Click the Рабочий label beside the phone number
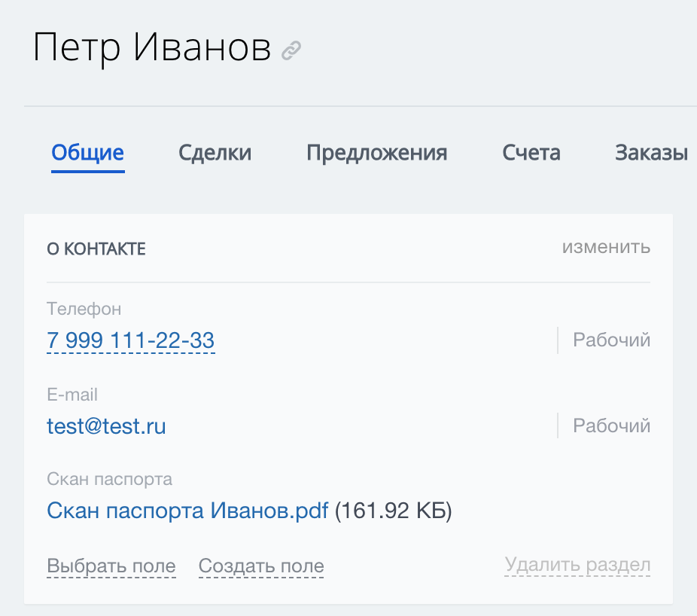The image size is (697, 616). pyautogui.click(x=612, y=340)
